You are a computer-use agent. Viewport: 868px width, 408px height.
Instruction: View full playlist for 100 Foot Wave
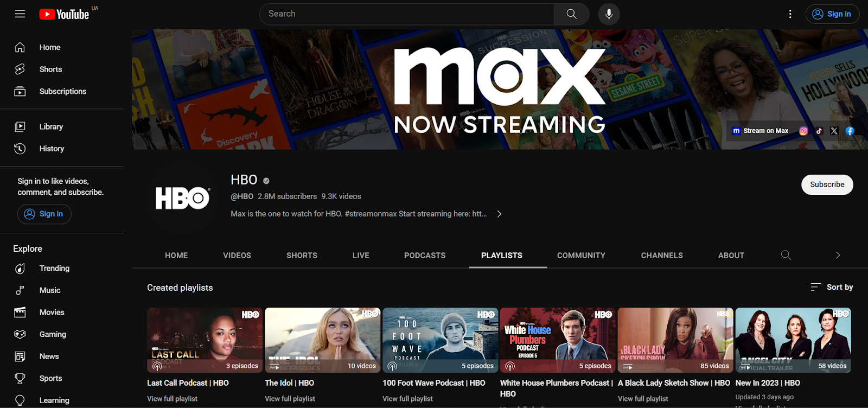click(x=407, y=399)
